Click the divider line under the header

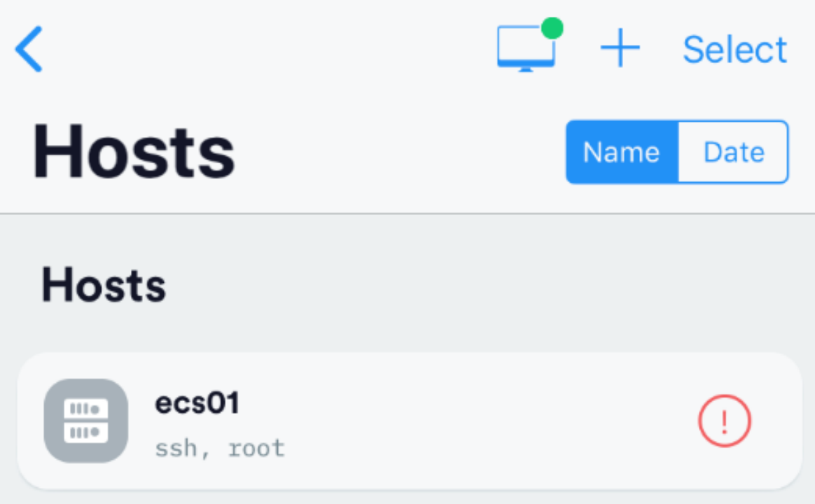[407, 213]
